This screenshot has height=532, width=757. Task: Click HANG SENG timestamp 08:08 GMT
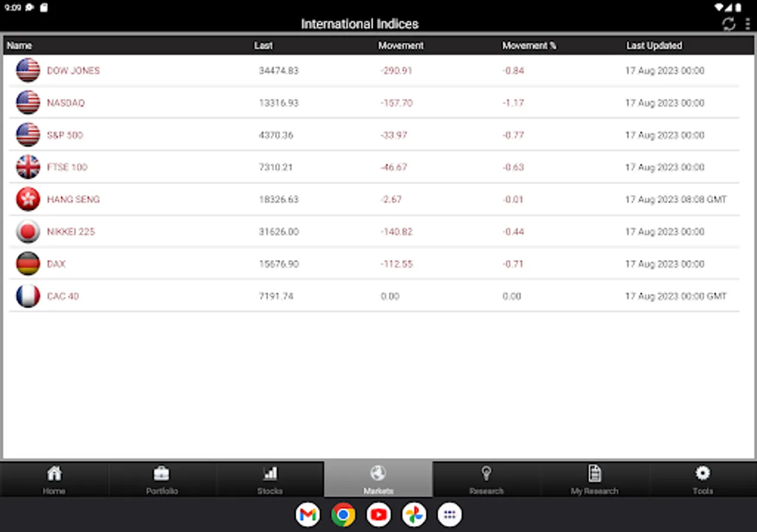click(676, 199)
